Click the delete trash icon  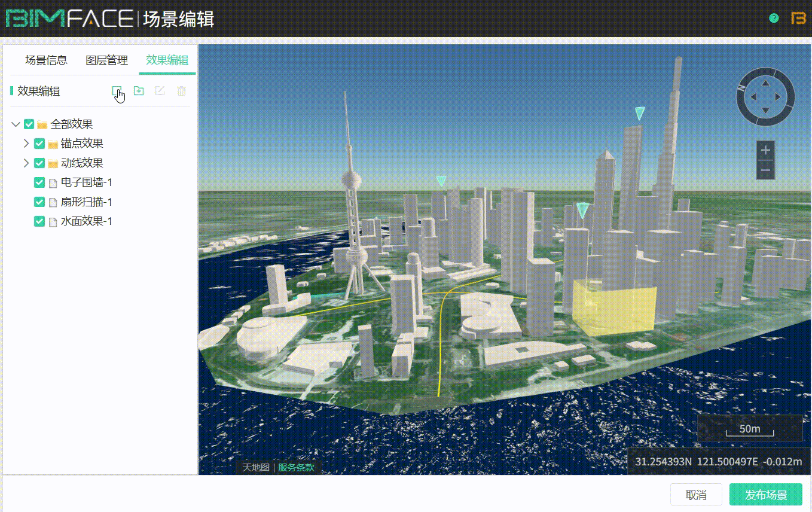pyautogui.click(x=181, y=91)
